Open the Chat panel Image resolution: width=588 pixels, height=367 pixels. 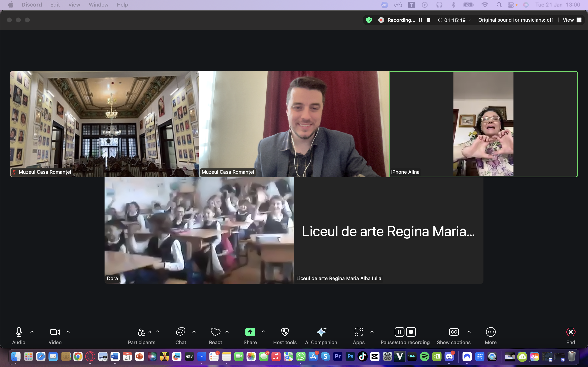(180, 332)
